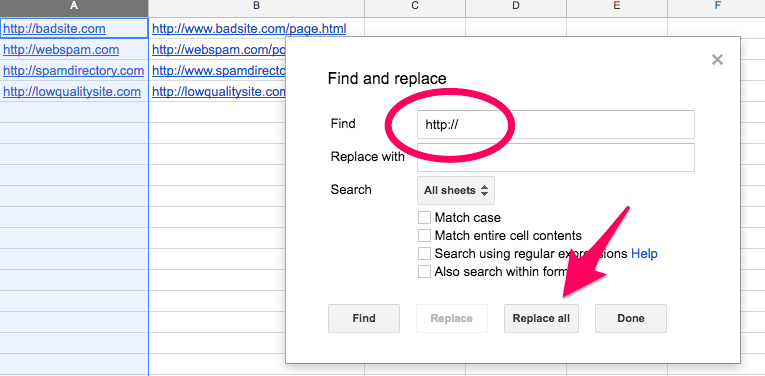
Task: Focus the Replace with text field
Action: [x=556, y=158]
